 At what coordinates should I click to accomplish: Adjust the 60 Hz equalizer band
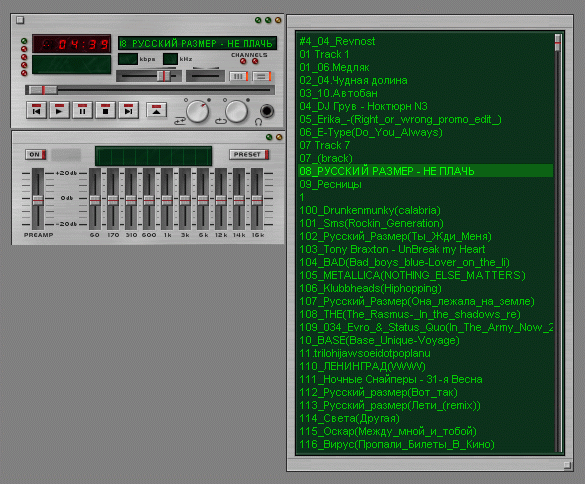pyautogui.click(x=95, y=199)
